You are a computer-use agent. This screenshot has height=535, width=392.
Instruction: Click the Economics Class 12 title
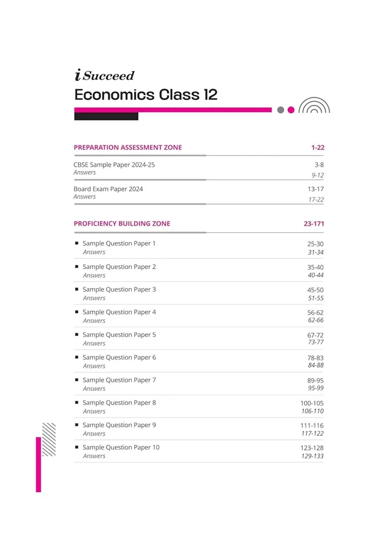coord(146,94)
